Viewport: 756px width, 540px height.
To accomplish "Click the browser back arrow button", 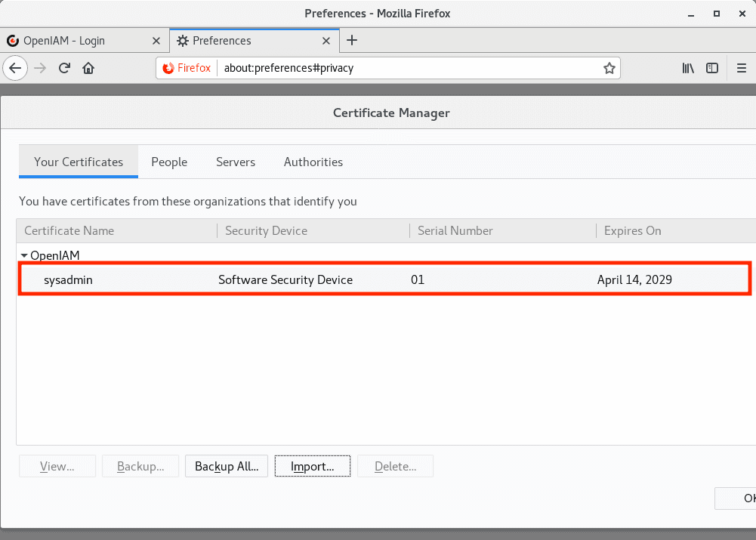I will click(16, 68).
